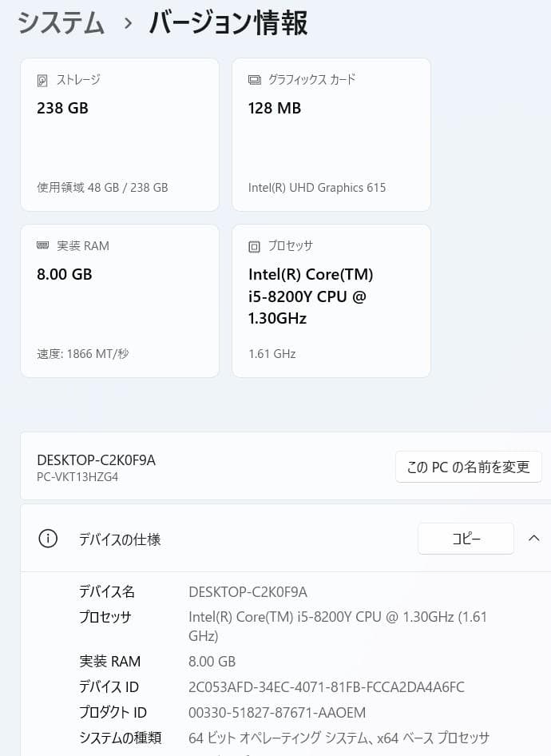Select the device name DESKTOP-C2K0F9A
The width and height of the screenshot is (551, 756).
97,460
